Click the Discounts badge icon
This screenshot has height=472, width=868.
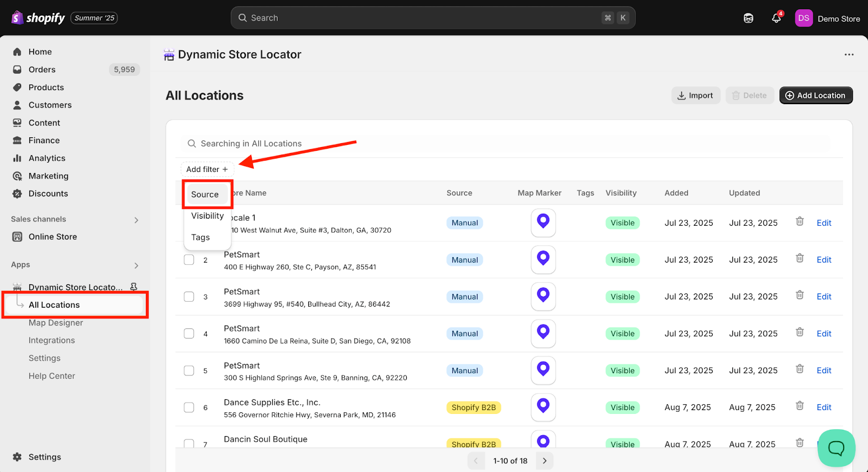(x=17, y=194)
